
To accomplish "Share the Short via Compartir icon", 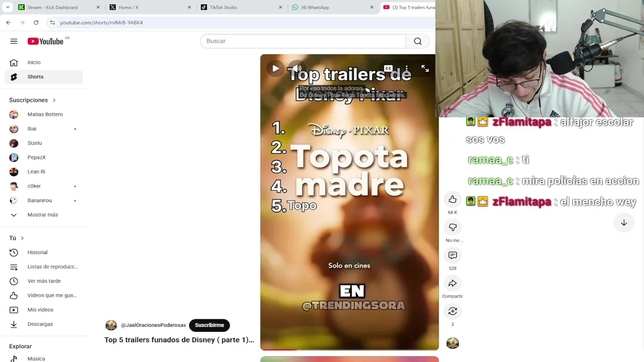I will [x=452, y=284].
